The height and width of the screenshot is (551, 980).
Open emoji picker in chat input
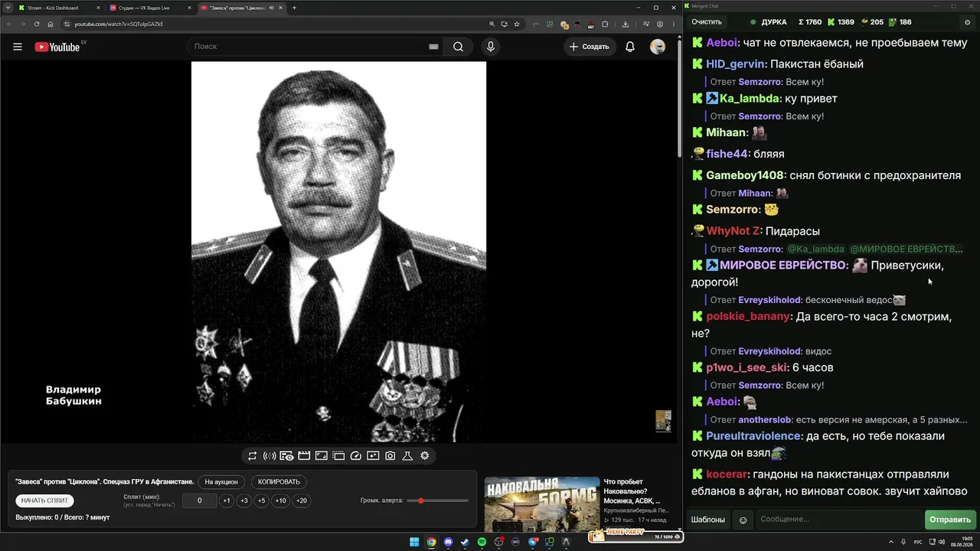pyautogui.click(x=743, y=520)
